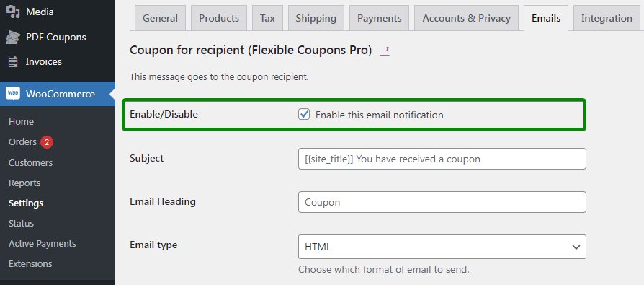Viewport: 644px width, 285px height.
Task: Click the Invoices document icon
Action: [x=13, y=61]
